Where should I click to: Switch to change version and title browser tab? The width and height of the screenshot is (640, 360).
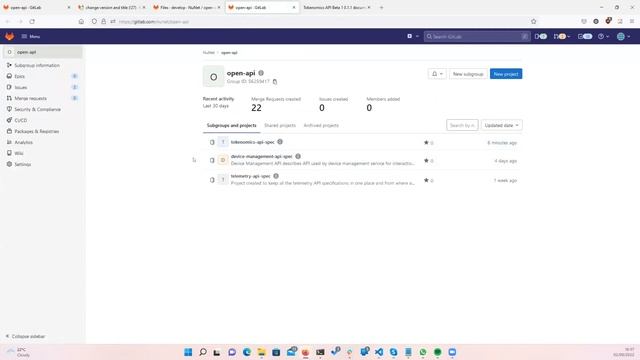[x=111, y=7]
